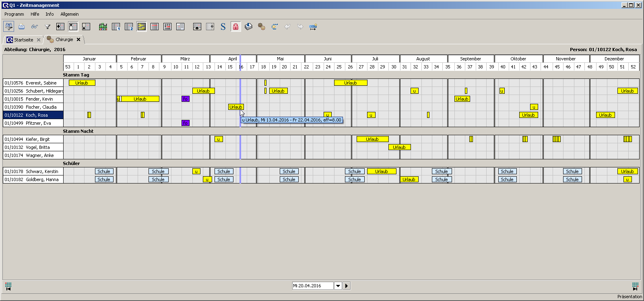Toggle the yellow Gantt bar view button
644x301 pixels.
(x=142, y=27)
